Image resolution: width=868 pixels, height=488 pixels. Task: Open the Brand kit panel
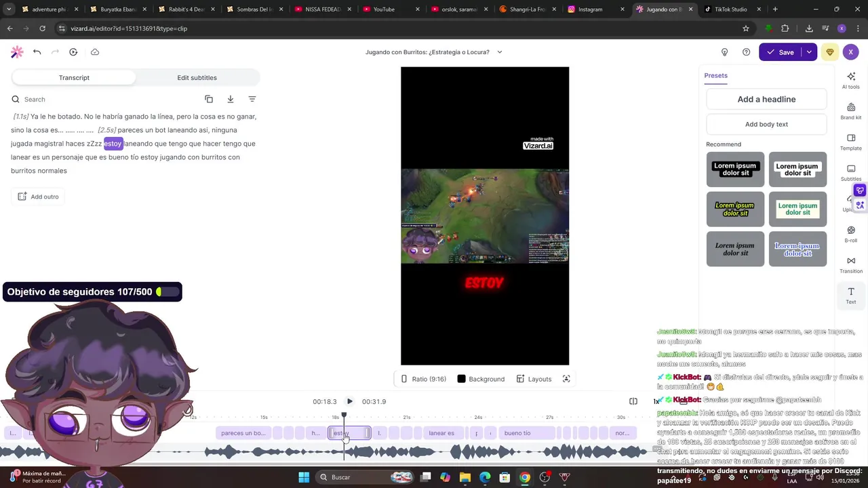851,111
